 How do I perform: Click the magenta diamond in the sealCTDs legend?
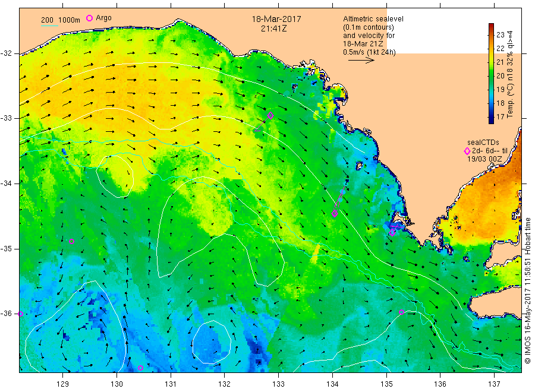tap(467, 151)
